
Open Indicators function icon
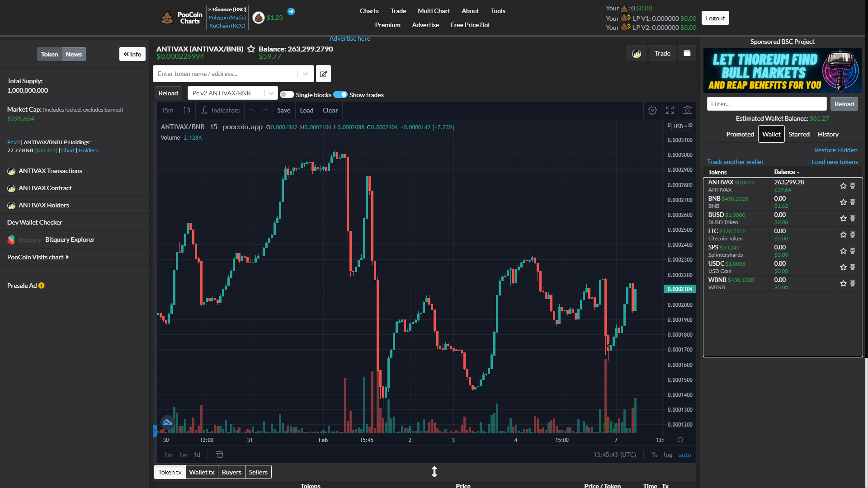[220, 110]
